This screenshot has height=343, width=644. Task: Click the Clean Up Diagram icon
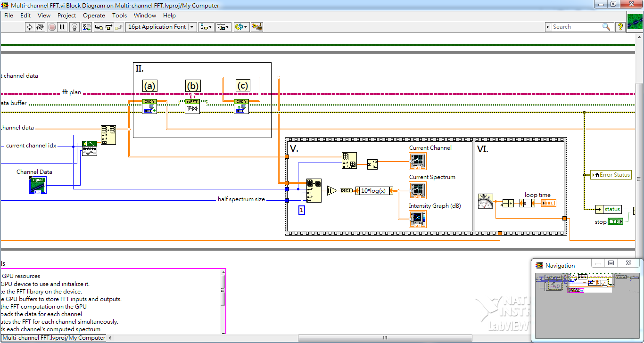[x=257, y=27]
